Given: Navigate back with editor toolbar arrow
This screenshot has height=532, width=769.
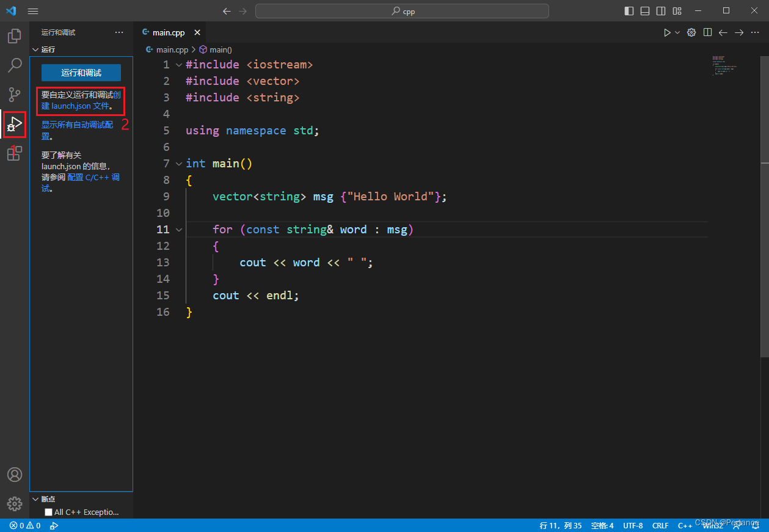Looking at the screenshot, I should point(723,32).
